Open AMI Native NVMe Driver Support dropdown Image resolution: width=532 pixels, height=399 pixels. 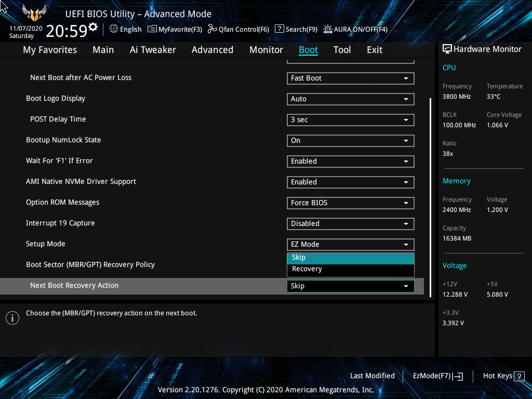pos(351,182)
